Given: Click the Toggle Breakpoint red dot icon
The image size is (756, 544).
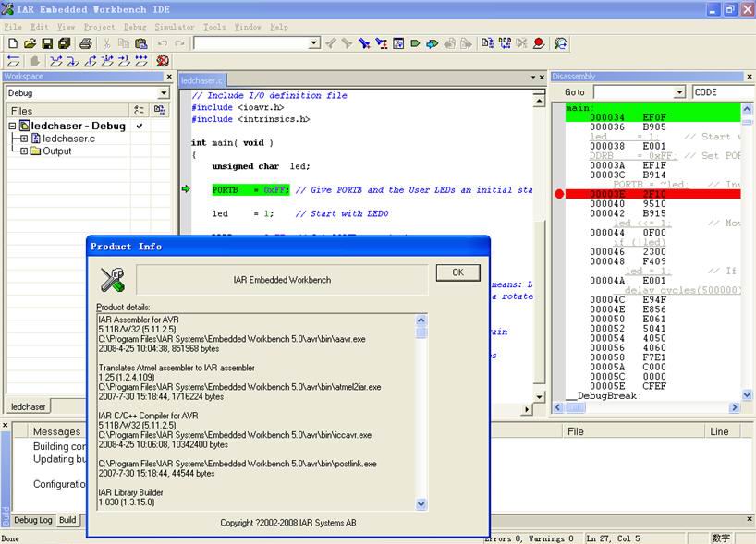Looking at the screenshot, I should click(x=539, y=43).
